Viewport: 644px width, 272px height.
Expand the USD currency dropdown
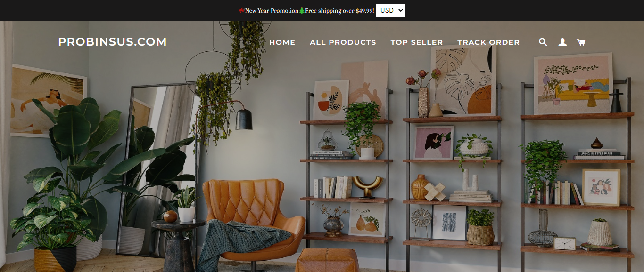(x=390, y=10)
